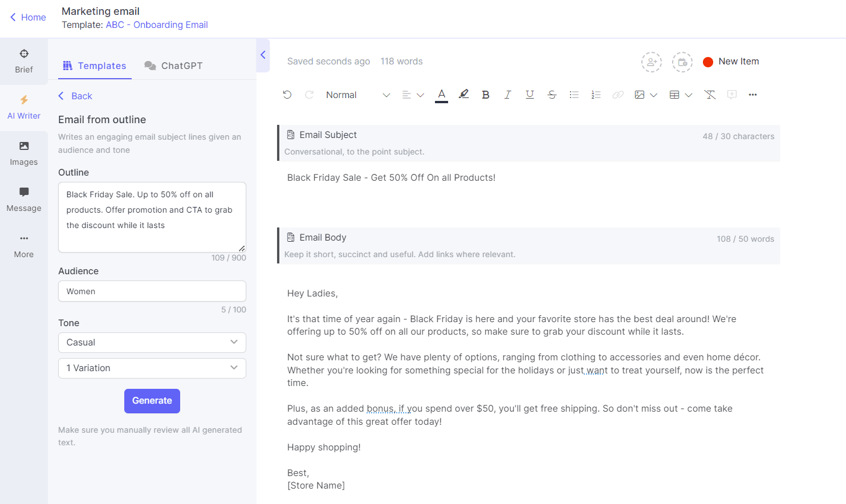
Task: Change the New Item status
Action: (731, 62)
